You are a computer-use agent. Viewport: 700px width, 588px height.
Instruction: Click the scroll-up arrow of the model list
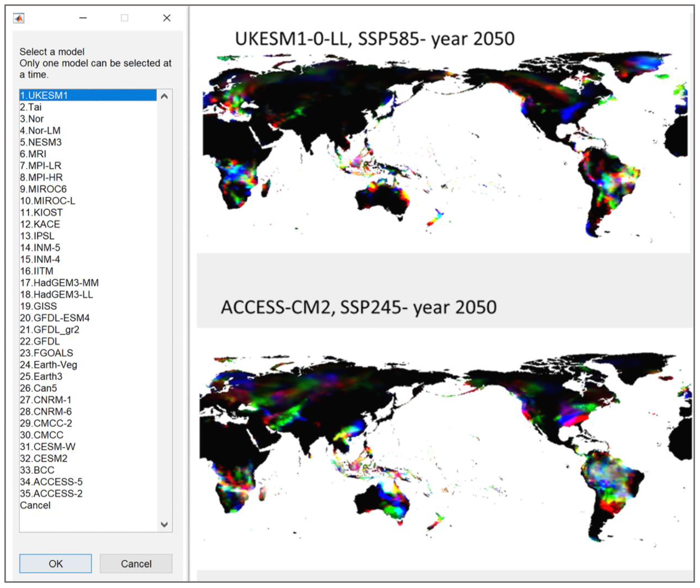click(164, 96)
